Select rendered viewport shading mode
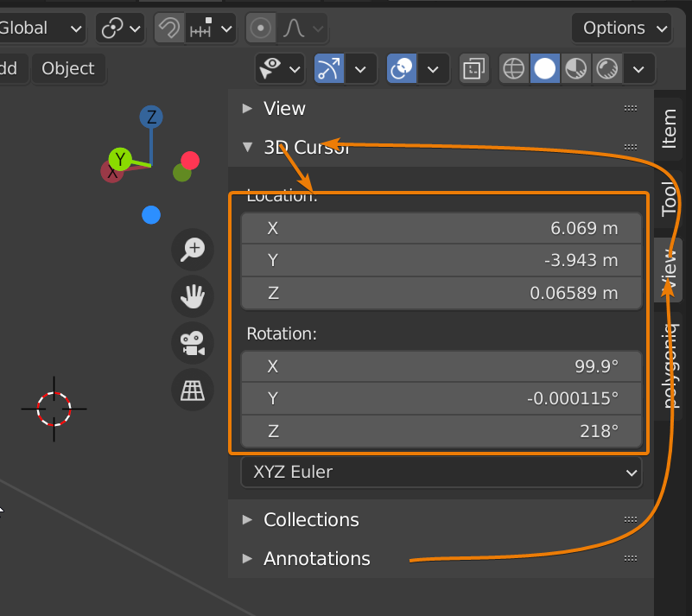 point(607,69)
